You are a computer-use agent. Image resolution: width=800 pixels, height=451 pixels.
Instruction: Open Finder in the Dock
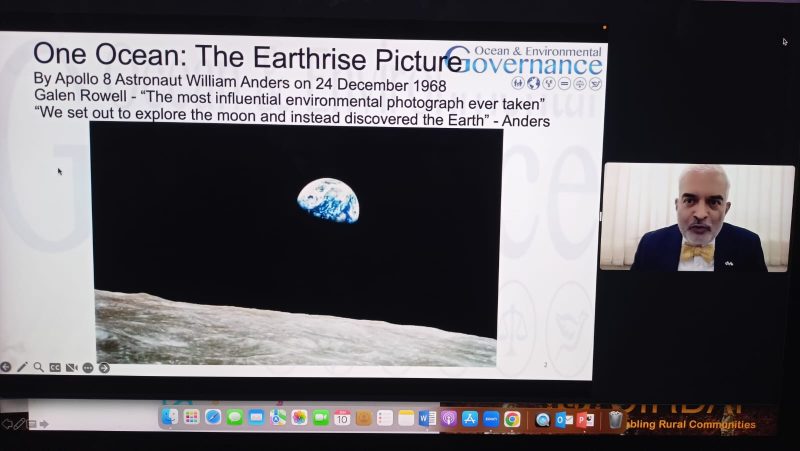tap(170, 418)
